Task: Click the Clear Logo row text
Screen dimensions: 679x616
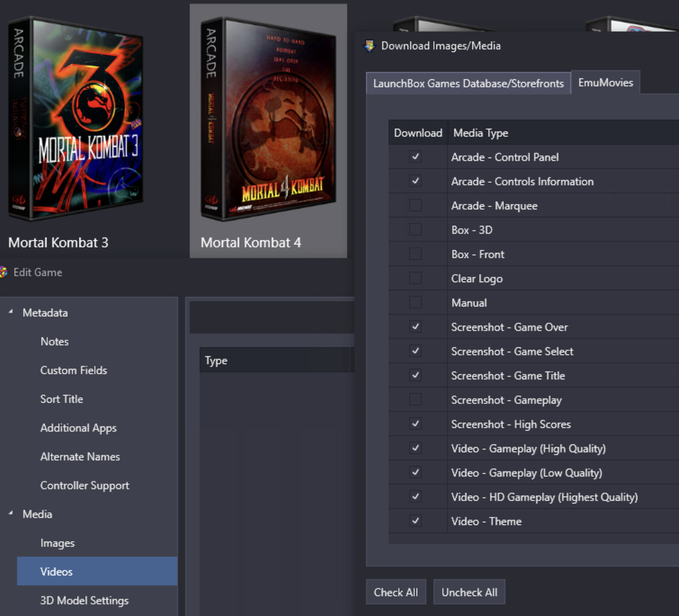Action: tap(477, 279)
